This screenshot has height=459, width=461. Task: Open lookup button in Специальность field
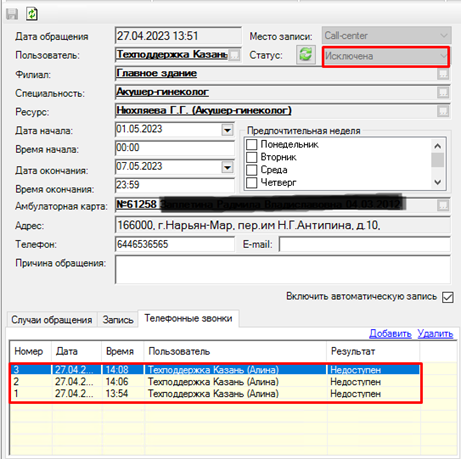[x=443, y=93]
